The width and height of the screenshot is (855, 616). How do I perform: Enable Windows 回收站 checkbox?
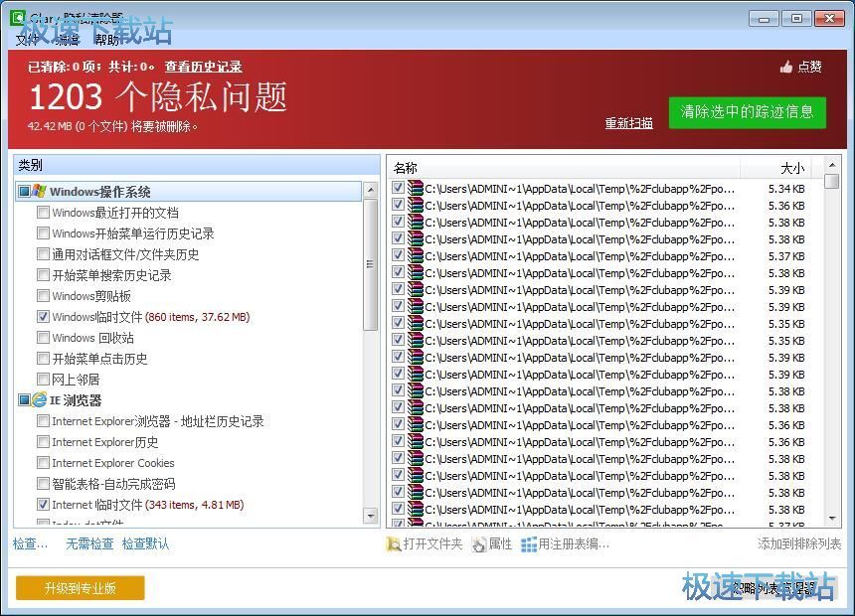click(x=43, y=338)
